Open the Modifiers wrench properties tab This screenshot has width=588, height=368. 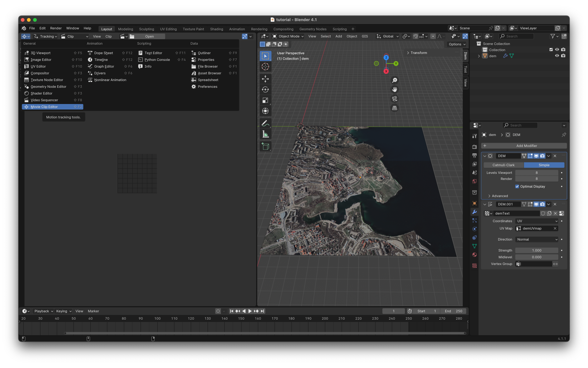(474, 212)
